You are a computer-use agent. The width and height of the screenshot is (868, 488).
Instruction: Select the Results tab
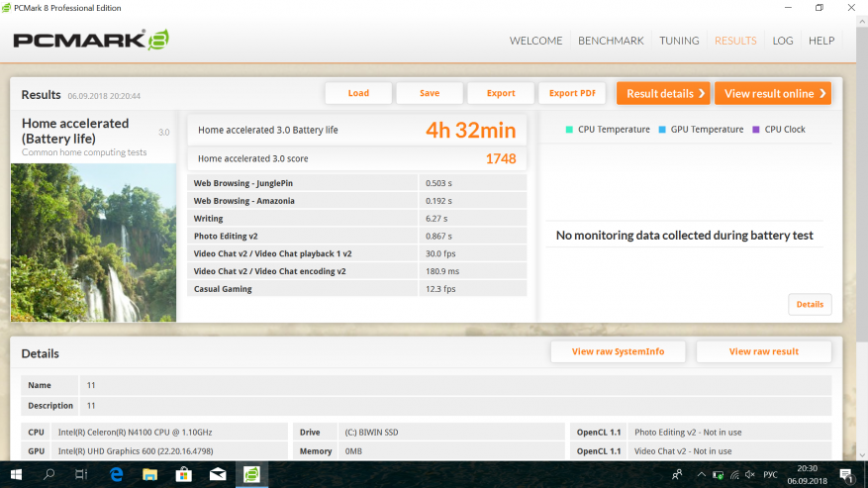click(x=735, y=41)
